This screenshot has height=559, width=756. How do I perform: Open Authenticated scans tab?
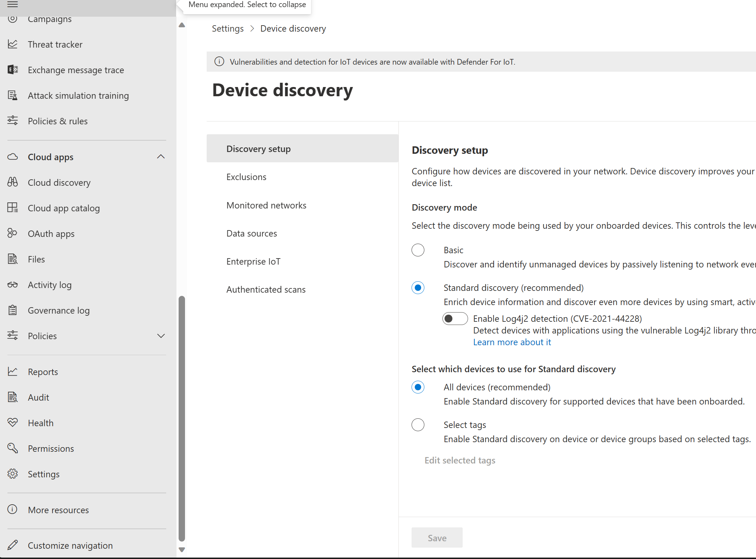pyautogui.click(x=266, y=289)
